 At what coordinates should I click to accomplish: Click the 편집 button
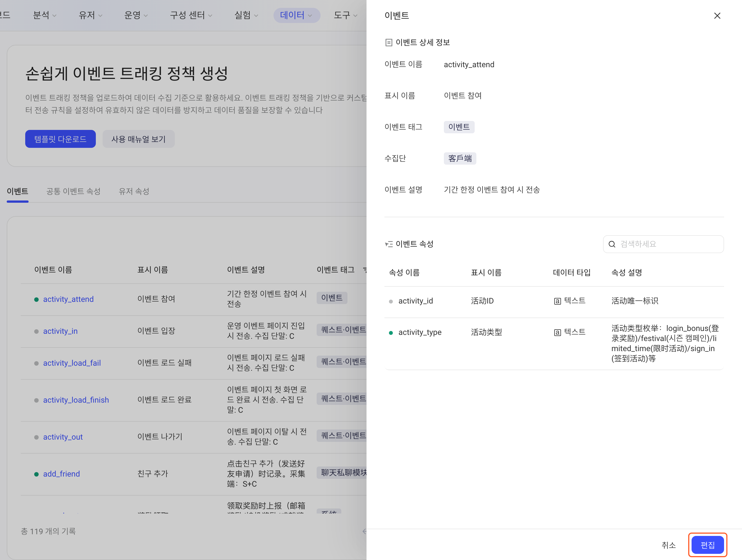tap(708, 545)
